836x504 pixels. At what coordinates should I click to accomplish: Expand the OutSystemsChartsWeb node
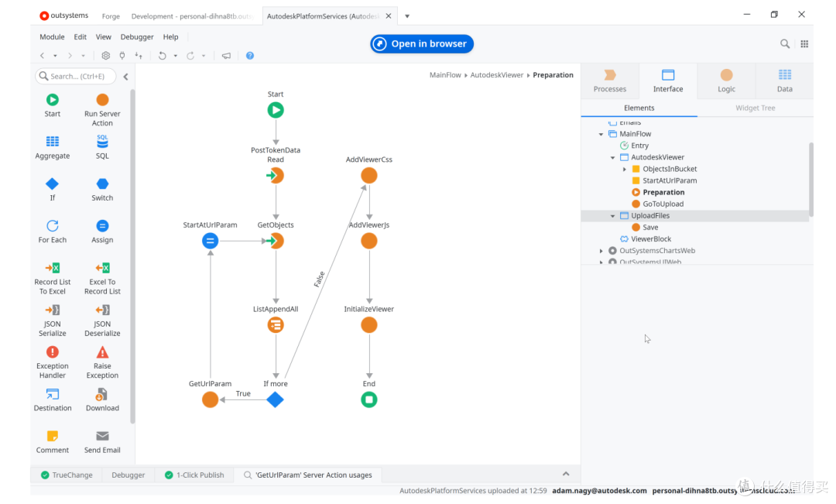coord(601,251)
